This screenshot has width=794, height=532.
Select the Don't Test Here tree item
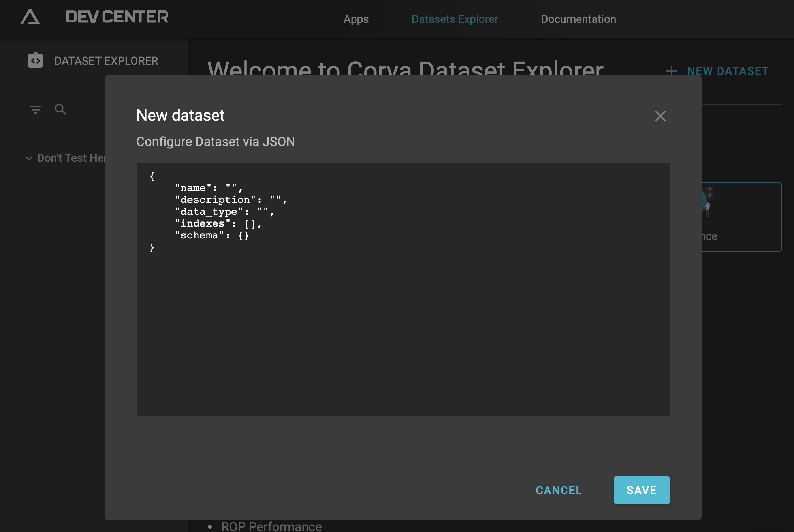tap(71, 158)
